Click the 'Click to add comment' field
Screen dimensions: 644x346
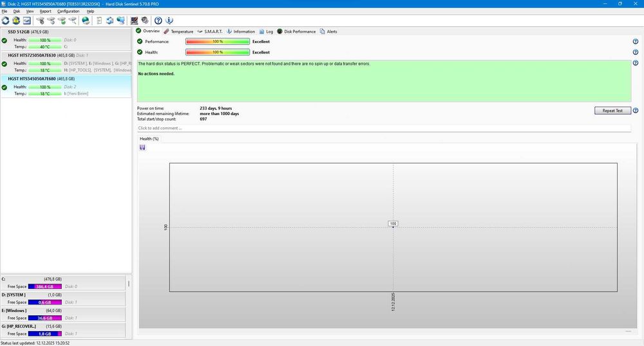pyautogui.click(x=384, y=129)
